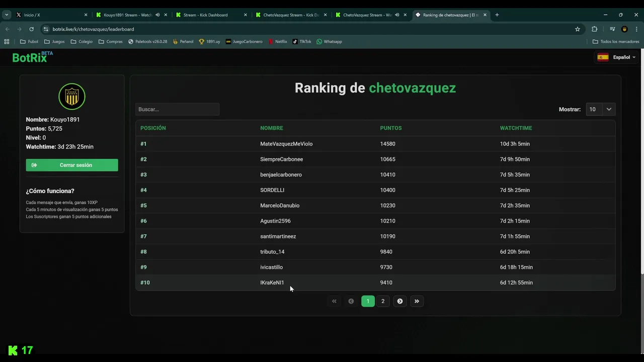Image resolution: width=644 pixels, height=362 pixels.
Task: Click the name tributo_14
Action: click(272, 252)
